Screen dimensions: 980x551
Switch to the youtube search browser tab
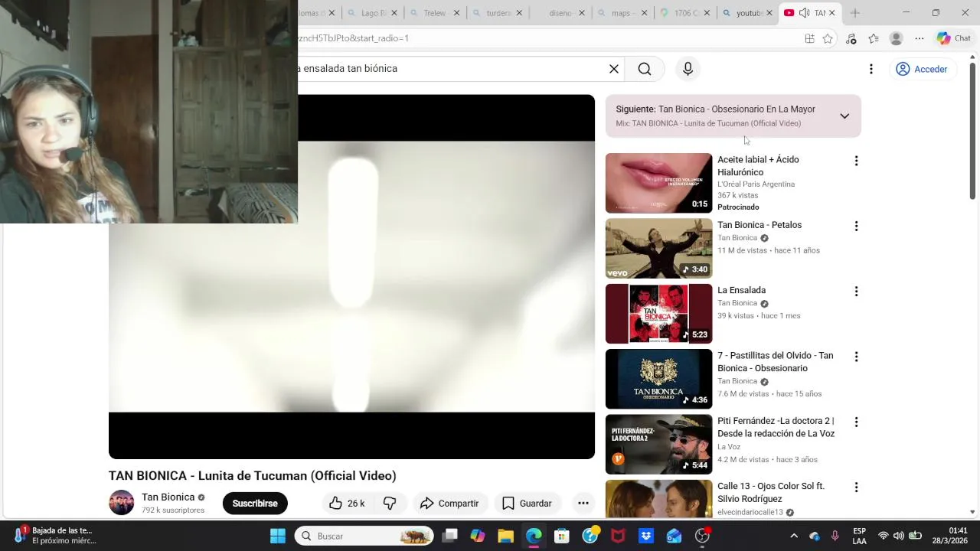click(749, 13)
